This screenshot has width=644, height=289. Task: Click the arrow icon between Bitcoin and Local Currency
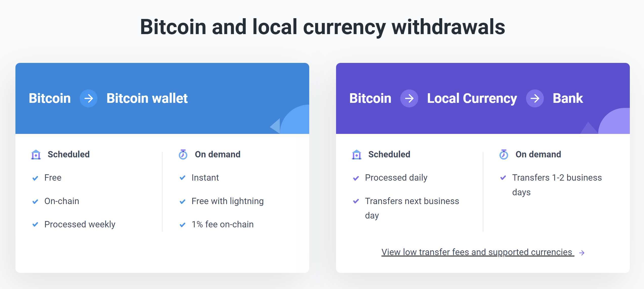[x=409, y=98]
